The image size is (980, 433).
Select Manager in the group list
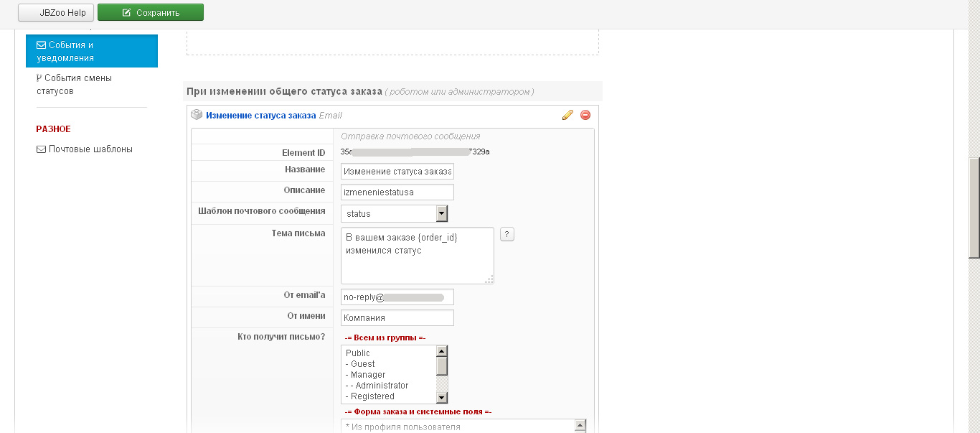point(368,375)
